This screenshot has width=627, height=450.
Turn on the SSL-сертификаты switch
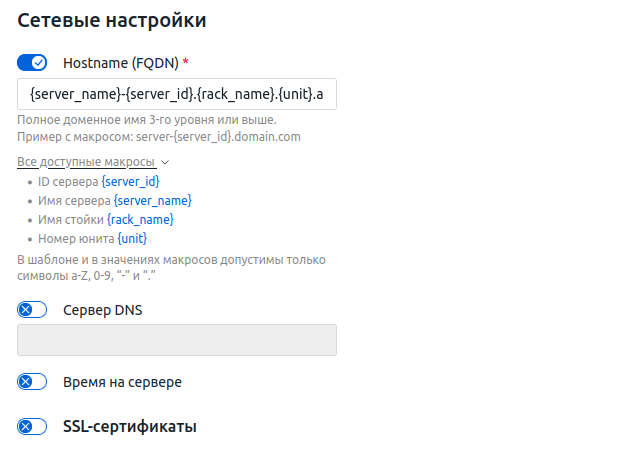click(32, 427)
